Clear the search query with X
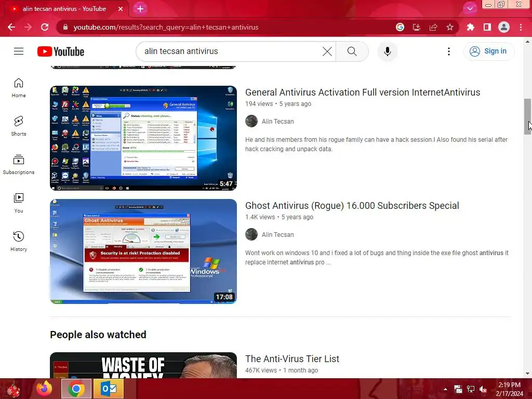Screen dimensions: 532x399 (x=327, y=51)
